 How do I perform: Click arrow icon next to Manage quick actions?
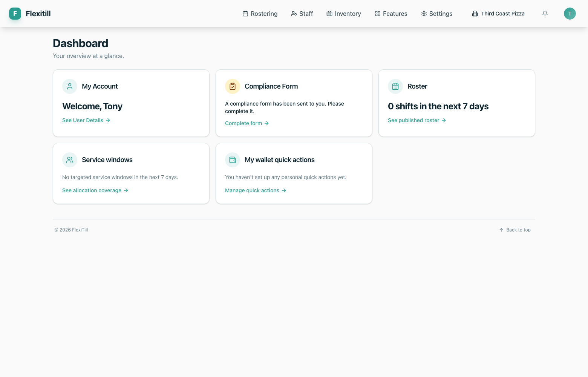point(284,190)
